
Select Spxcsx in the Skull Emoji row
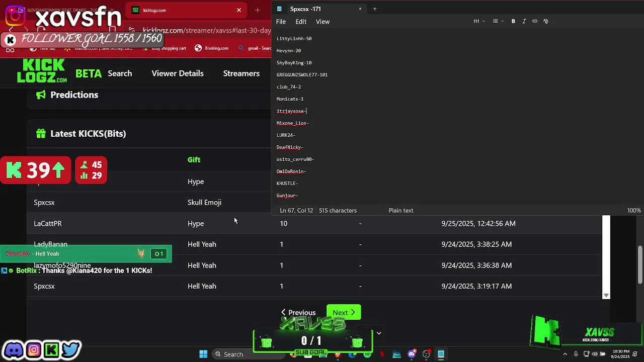point(44,202)
